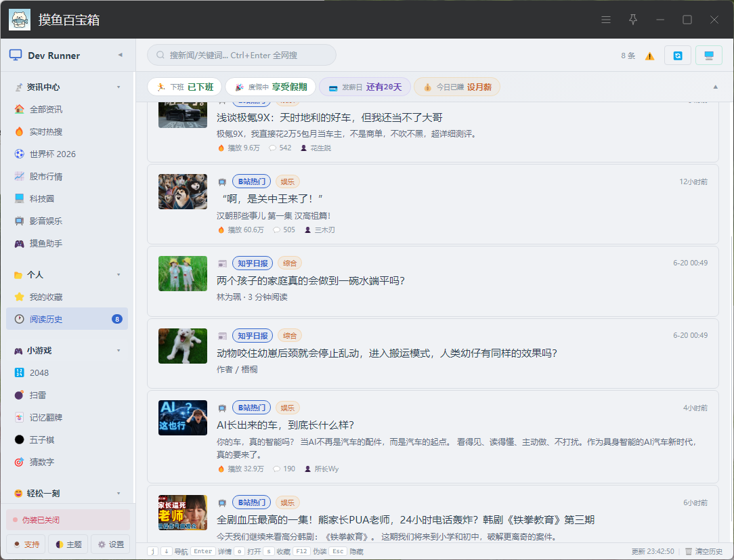Toggle the 主题 theme button

click(69, 544)
